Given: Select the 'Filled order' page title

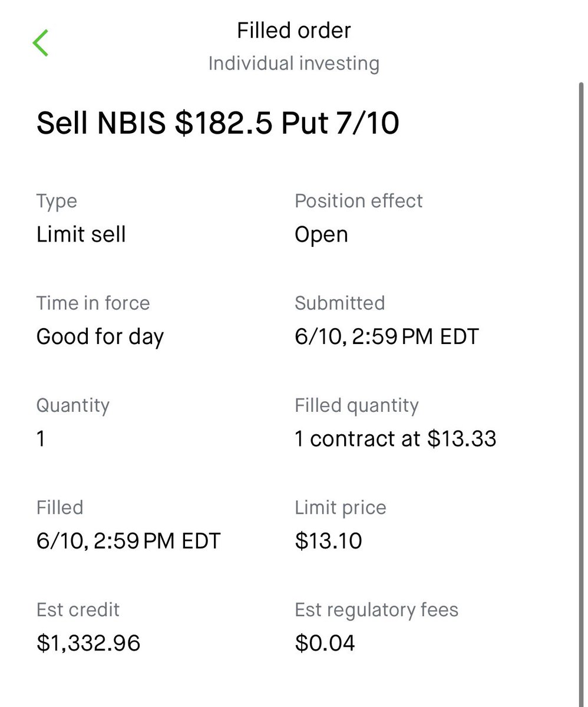Looking at the screenshot, I should click(x=294, y=31).
